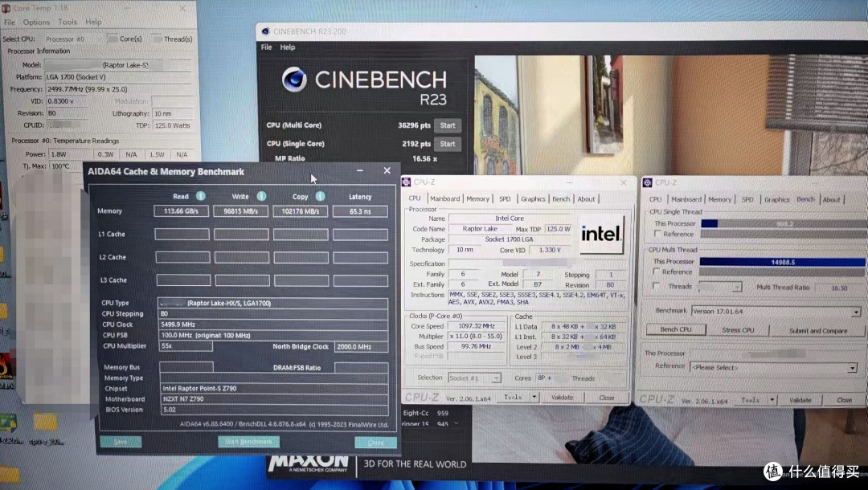The image size is (868, 490).
Task: Click the 36296 pts multi core score
Action: click(414, 125)
